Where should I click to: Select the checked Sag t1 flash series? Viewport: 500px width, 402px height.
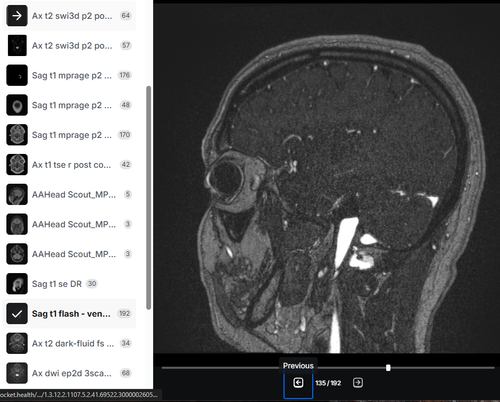pyautogui.click(x=69, y=314)
